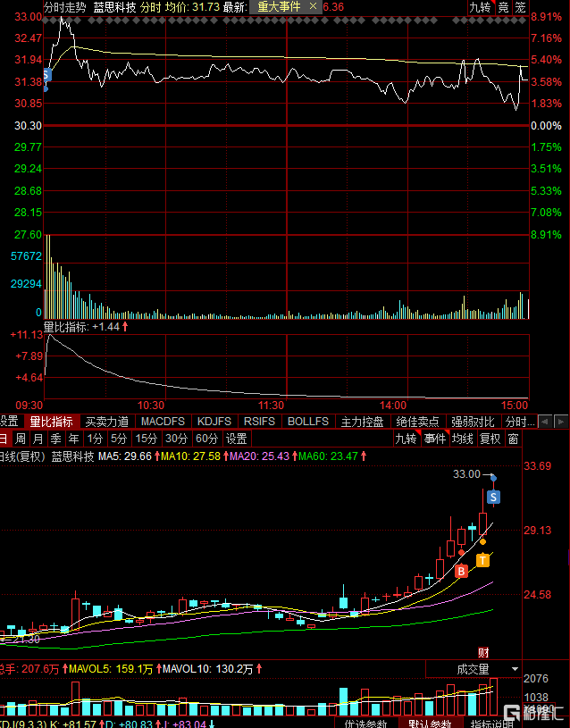Image resolution: width=570 pixels, height=728 pixels.
Task: Click the red 财 financial marker below the candles
Action: pos(483,652)
